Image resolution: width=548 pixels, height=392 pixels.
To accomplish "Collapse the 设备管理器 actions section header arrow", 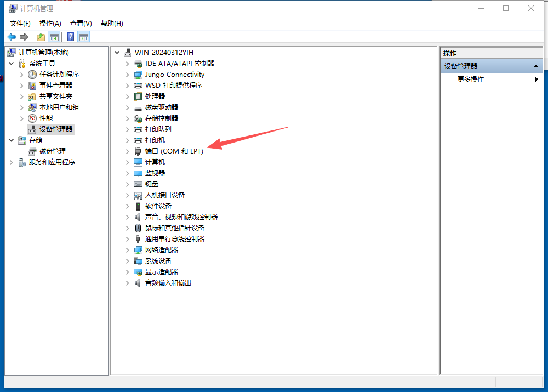I will click(x=536, y=66).
